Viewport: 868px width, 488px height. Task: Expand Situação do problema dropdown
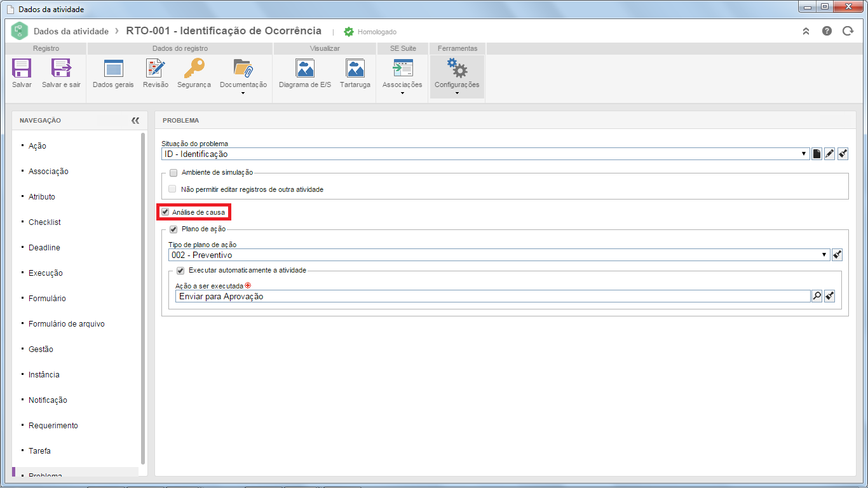805,154
